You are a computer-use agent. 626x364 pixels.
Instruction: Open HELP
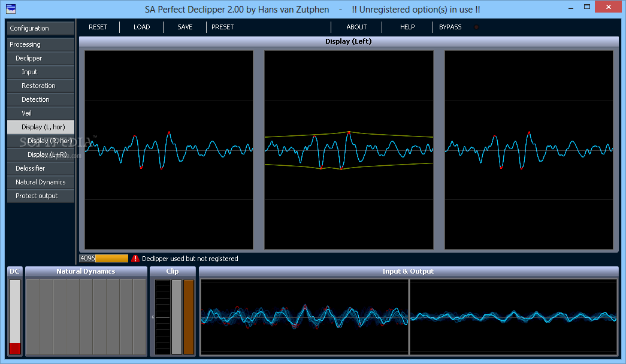tap(407, 27)
